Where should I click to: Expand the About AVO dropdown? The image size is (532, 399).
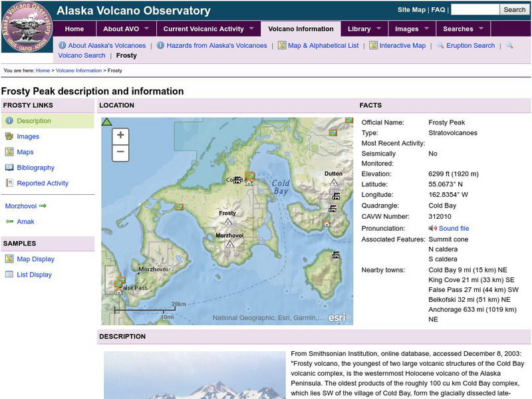(122, 29)
